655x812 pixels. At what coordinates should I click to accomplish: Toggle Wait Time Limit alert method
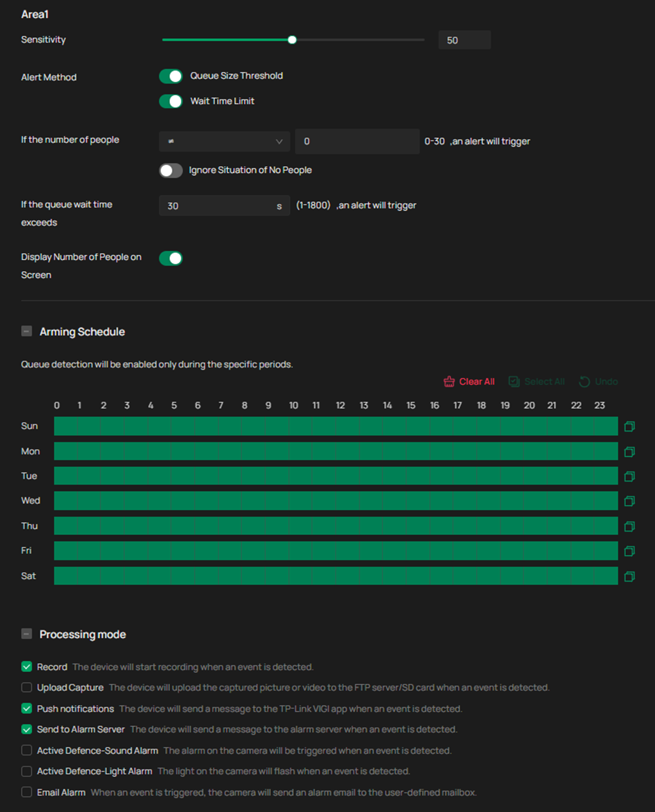171,101
